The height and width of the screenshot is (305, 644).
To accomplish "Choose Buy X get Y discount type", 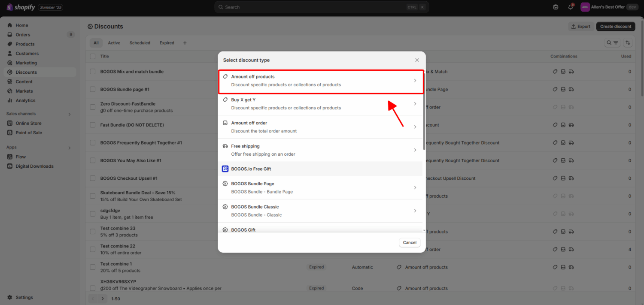I will 321,104.
